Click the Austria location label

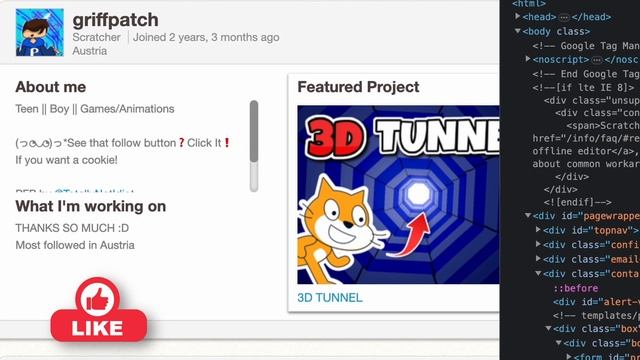click(90, 51)
